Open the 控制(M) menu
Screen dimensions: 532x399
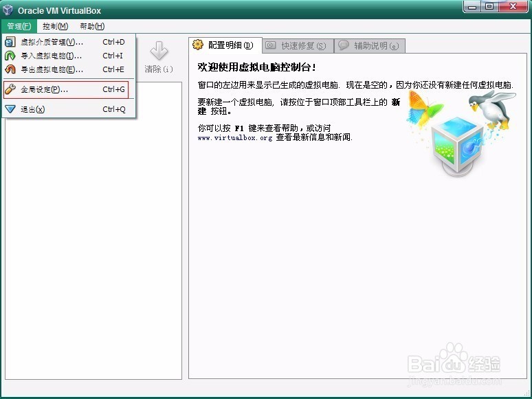pyautogui.click(x=55, y=26)
